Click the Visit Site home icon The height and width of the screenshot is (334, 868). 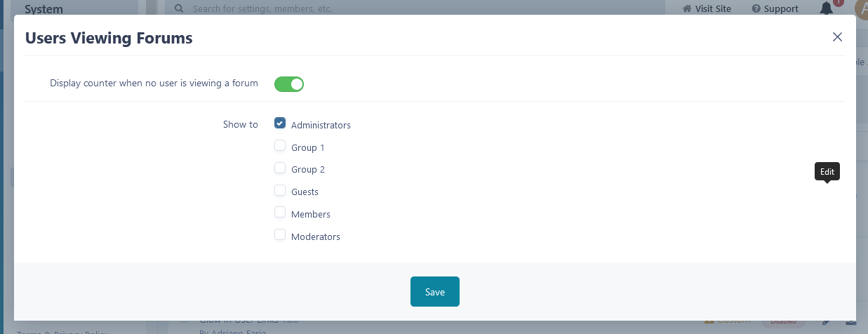pos(687,9)
